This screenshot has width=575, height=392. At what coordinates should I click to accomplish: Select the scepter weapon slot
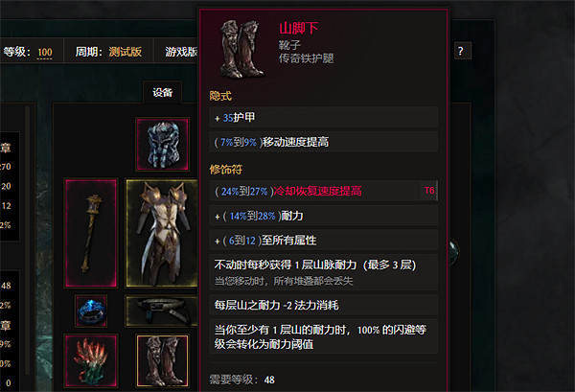click(91, 233)
